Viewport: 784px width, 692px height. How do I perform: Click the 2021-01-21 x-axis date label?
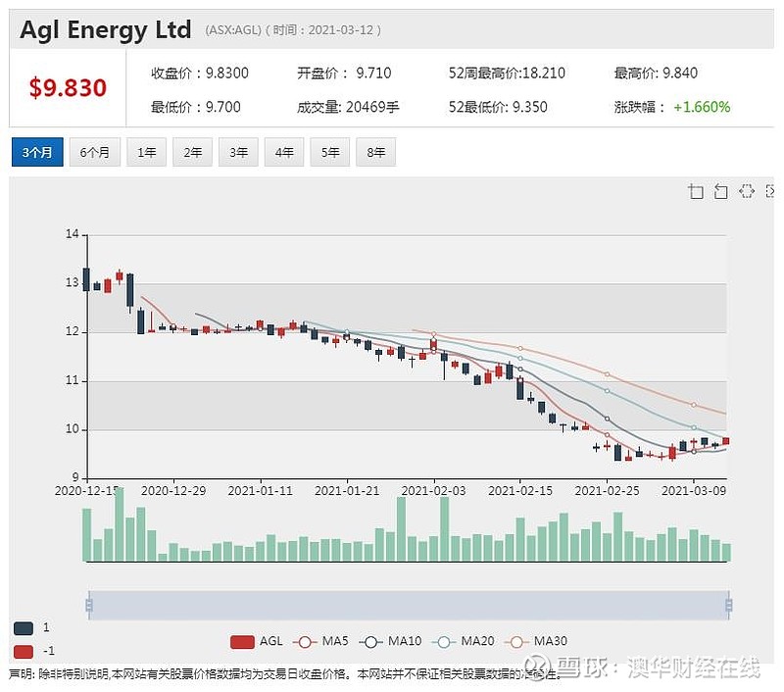tap(347, 491)
